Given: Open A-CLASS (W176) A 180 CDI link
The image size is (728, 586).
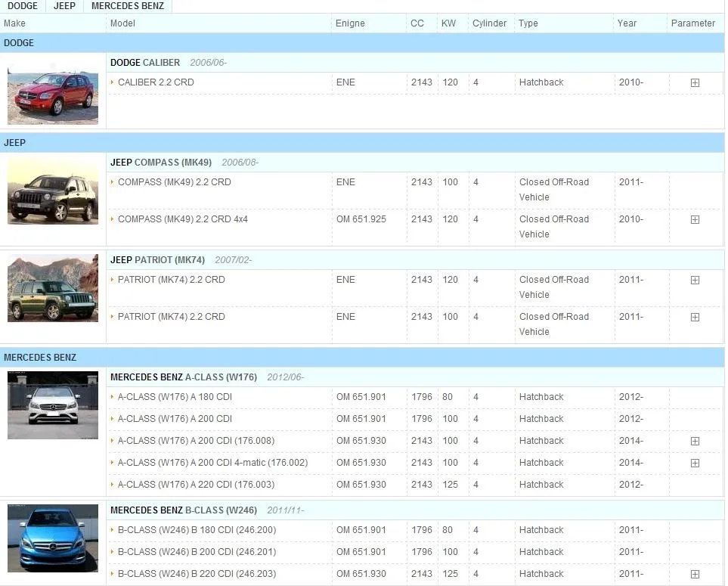Looking at the screenshot, I should coord(175,397).
